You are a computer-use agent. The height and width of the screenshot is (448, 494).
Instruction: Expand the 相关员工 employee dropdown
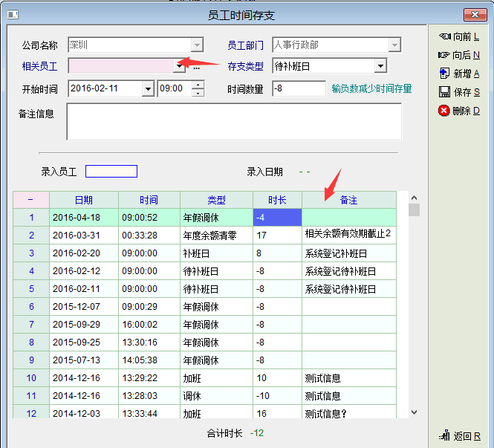click(179, 66)
